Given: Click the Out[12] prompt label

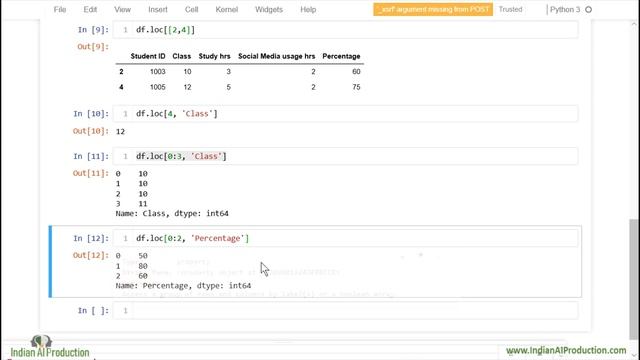Looking at the screenshot, I should 91,255.
